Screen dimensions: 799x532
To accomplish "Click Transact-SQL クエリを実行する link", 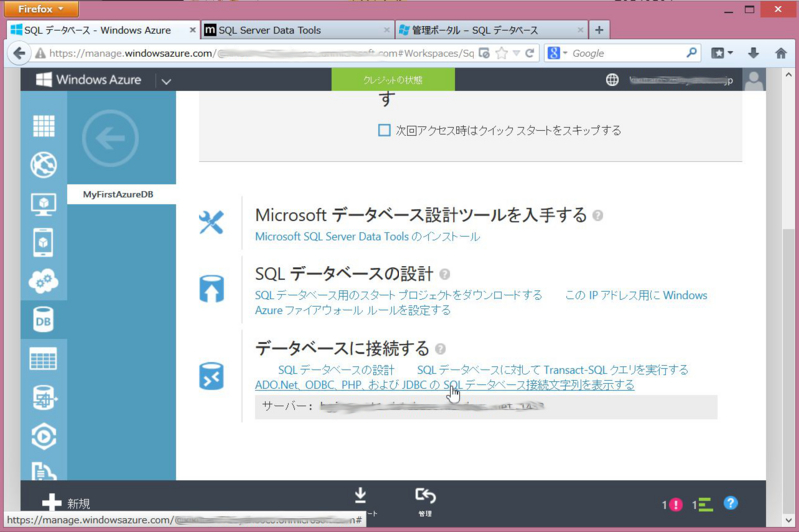I will click(x=553, y=370).
